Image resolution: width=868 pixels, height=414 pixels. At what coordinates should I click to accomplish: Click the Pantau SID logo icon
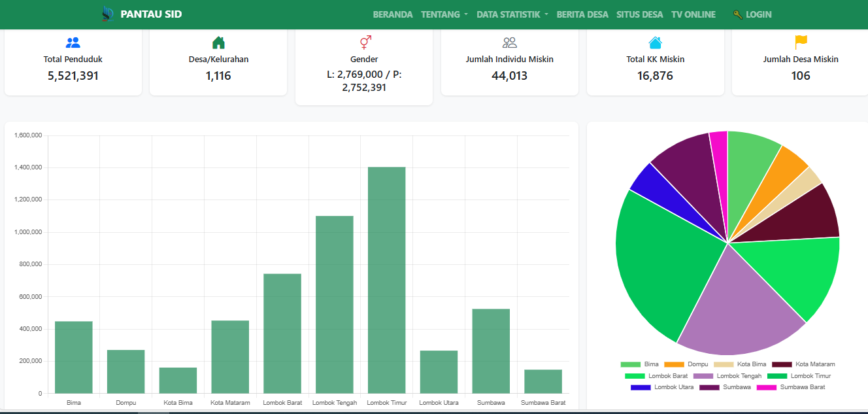click(108, 14)
